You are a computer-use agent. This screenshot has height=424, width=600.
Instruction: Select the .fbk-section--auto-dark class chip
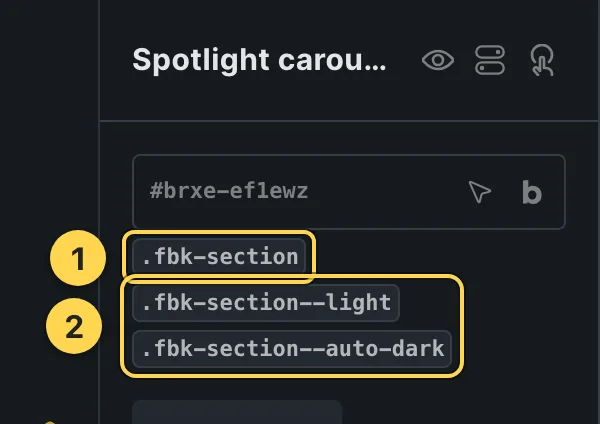click(292, 349)
